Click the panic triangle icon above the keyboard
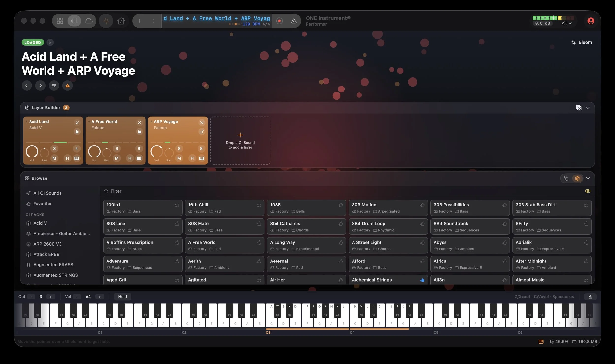 pos(590,297)
